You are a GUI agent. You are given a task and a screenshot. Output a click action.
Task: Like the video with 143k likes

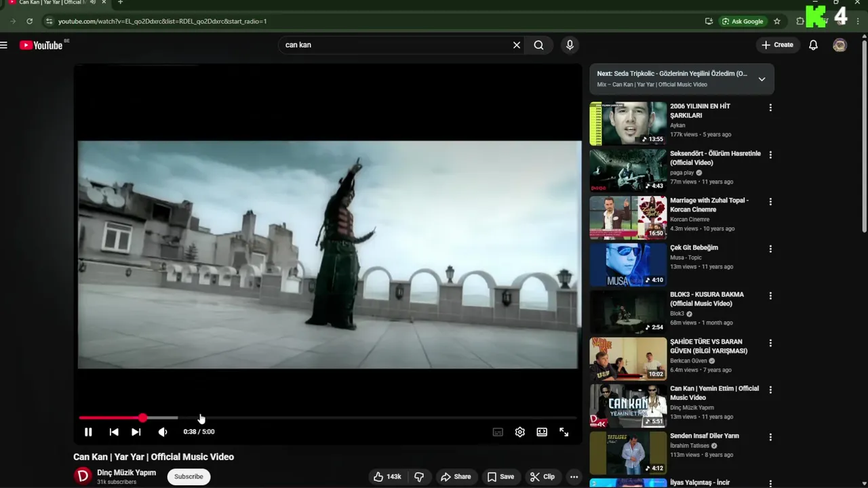pos(387,476)
